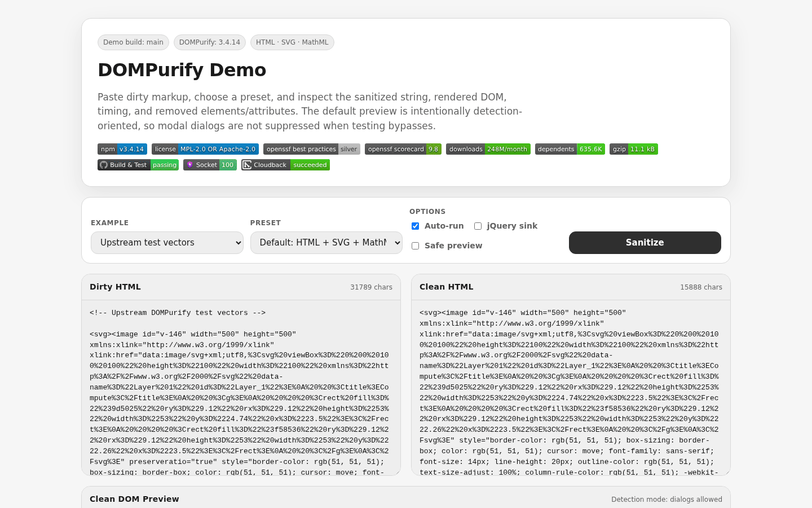Open the openssf scorecard 9.8 badge
This screenshot has height=508, width=812.
(x=403, y=149)
